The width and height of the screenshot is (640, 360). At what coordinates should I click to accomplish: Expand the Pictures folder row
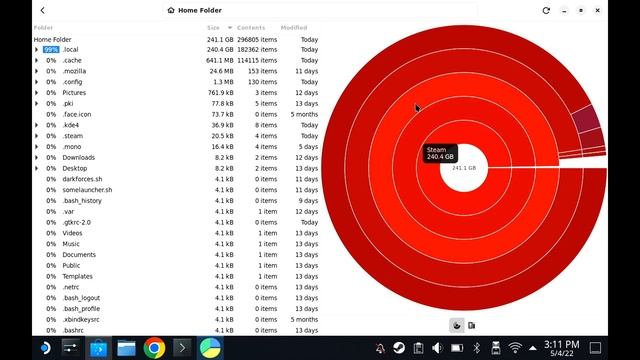point(36,93)
